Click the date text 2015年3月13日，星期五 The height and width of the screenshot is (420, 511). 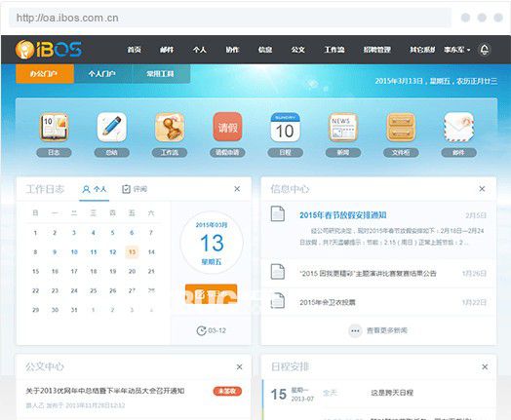pyautogui.click(x=436, y=81)
